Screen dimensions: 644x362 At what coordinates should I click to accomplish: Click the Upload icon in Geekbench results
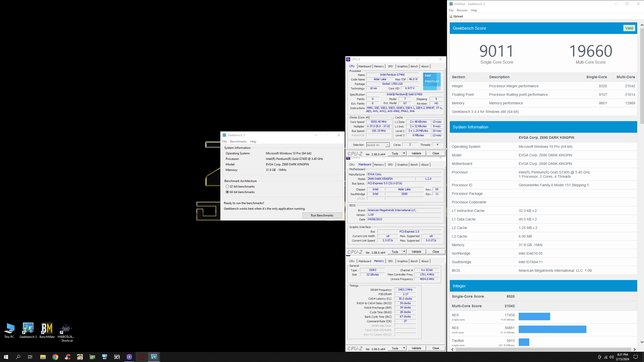tap(451, 16)
